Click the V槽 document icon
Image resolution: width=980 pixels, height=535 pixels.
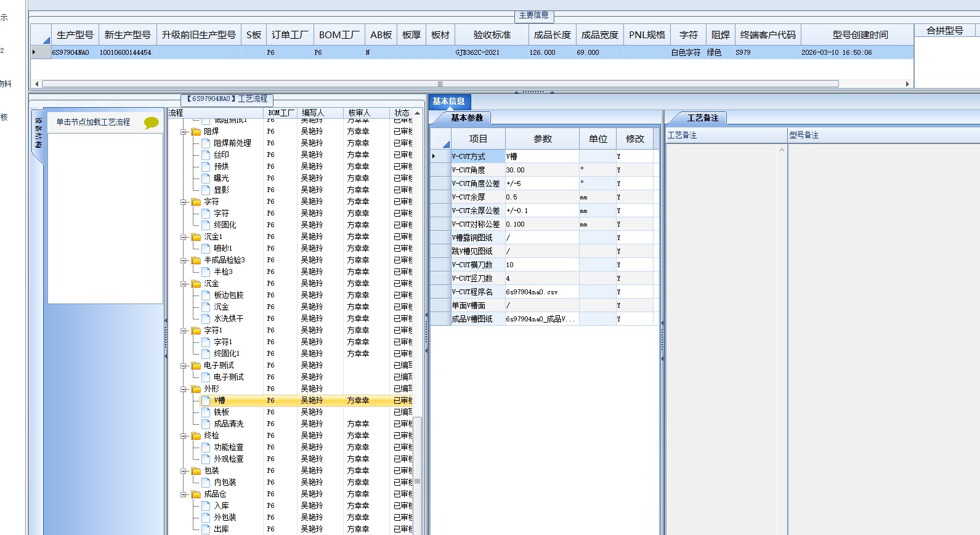206,401
